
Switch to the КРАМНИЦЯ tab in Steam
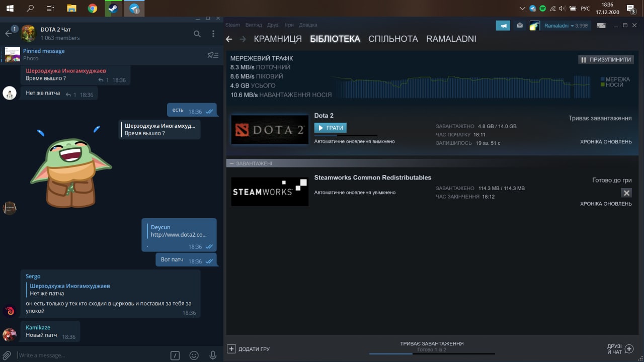(278, 39)
